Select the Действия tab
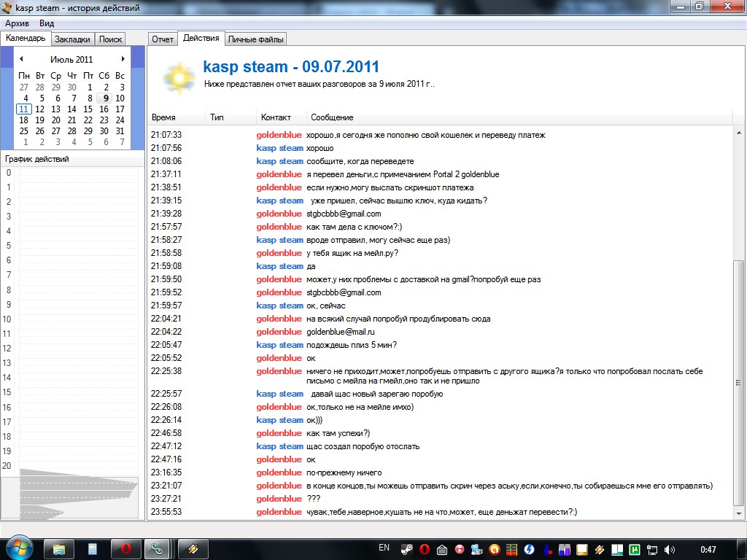The width and height of the screenshot is (747, 560). (201, 38)
